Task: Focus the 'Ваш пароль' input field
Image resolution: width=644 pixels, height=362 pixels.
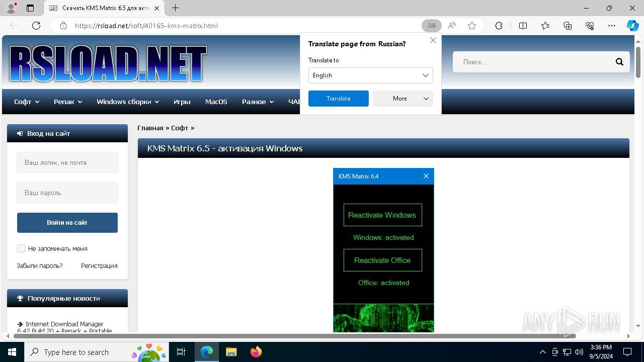Action: click(67, 193)
